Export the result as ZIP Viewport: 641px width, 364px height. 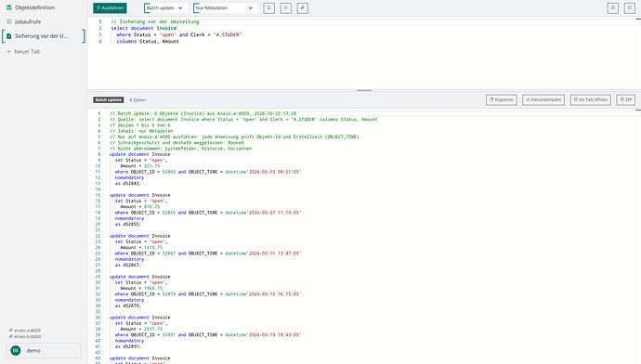click(x=625, y=99)
